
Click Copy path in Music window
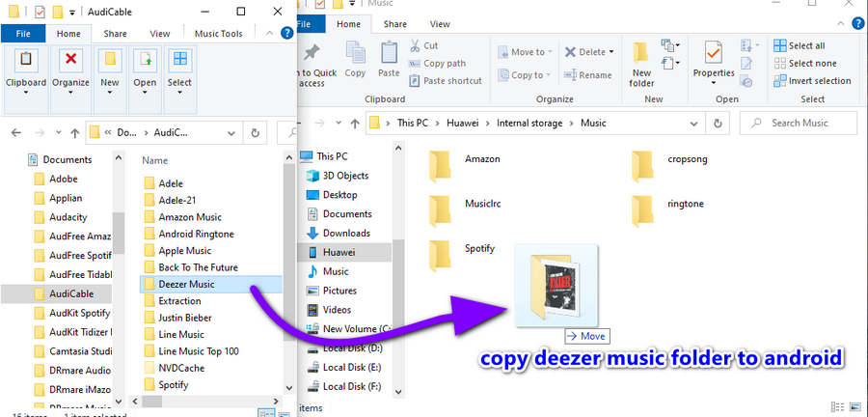point(437,63)
